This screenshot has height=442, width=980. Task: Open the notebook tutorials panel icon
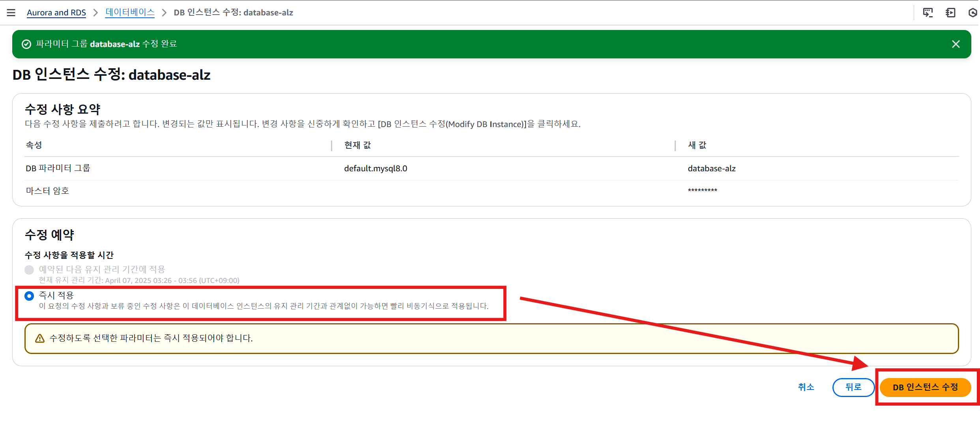(x=950, y=13)
